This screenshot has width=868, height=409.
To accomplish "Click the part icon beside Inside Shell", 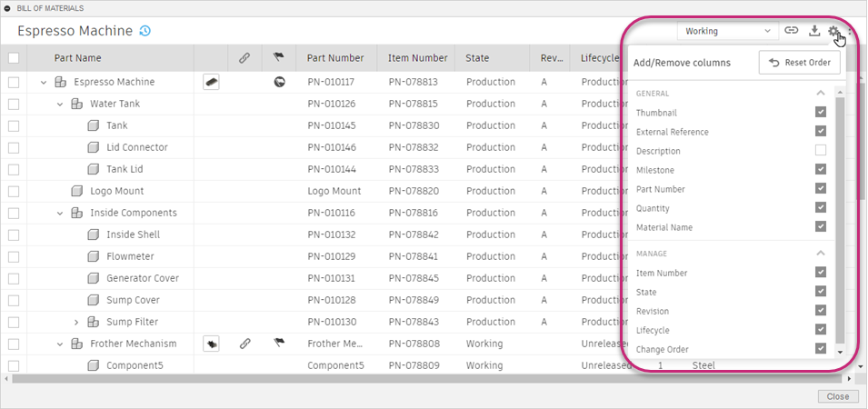I will tap(94, 234).
